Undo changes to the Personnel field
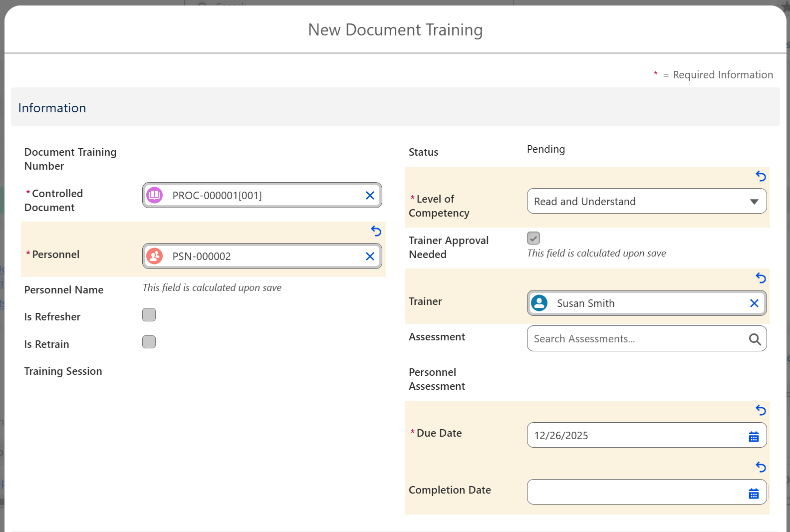The image size is (790, 532). pos(376,231)
